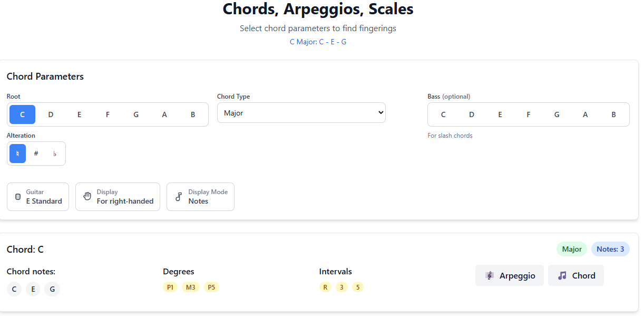The height and width of the screenshot is (316, 644).
Task: Set bass note to A
Action: [585, 114]
